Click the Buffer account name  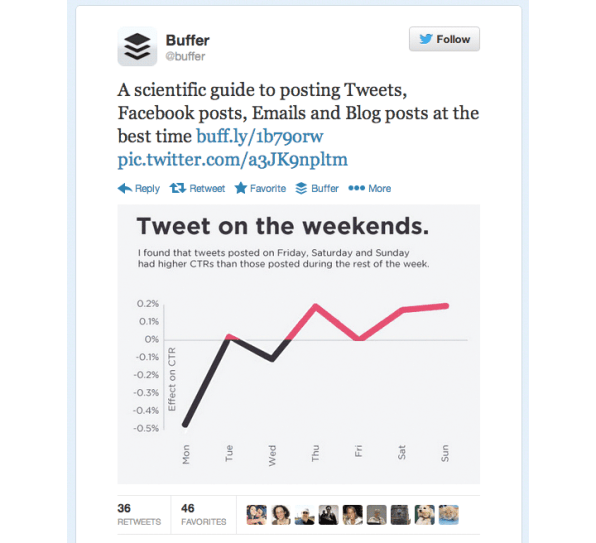point(187,40)
